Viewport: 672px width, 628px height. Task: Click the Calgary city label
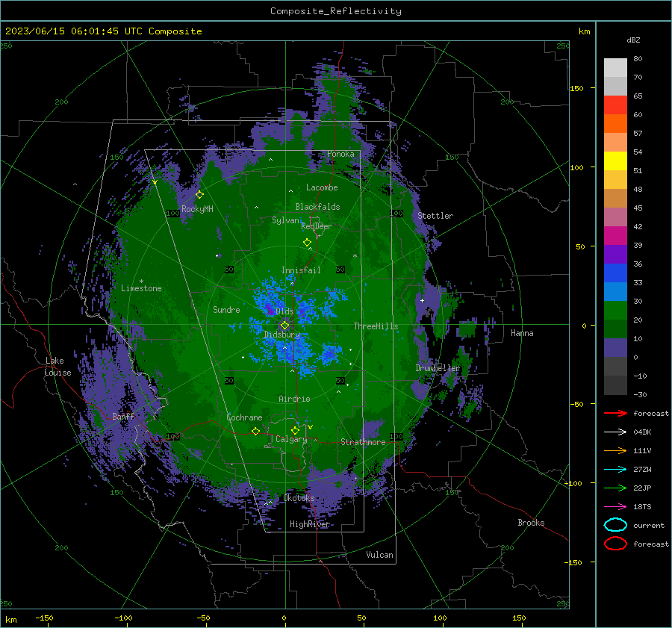pyautogui.click(x=291, y=439)
